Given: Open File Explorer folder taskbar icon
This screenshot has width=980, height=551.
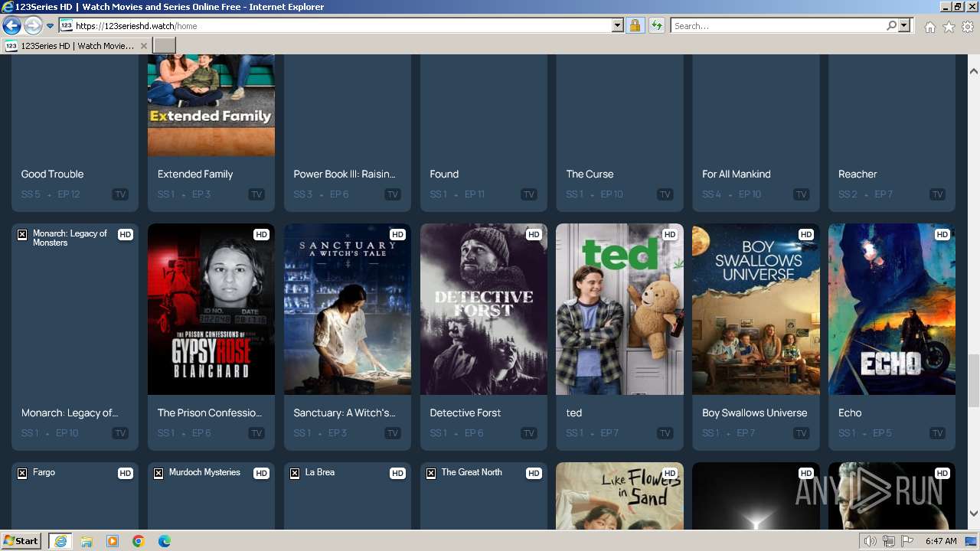Looking at the screenshot, I should [x=87, y=541].
